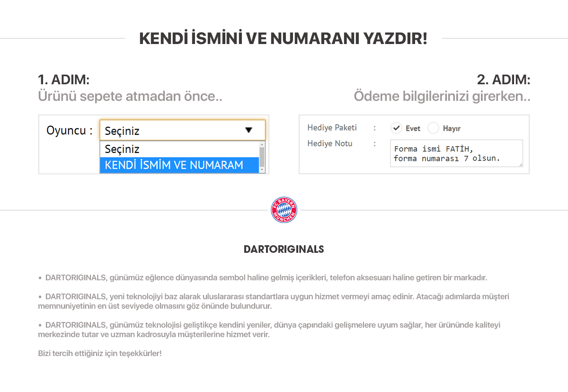This screenshot has width=568, height=392.
Task: Click the 'Hediye Paketi' label
Action: (332, 128)
